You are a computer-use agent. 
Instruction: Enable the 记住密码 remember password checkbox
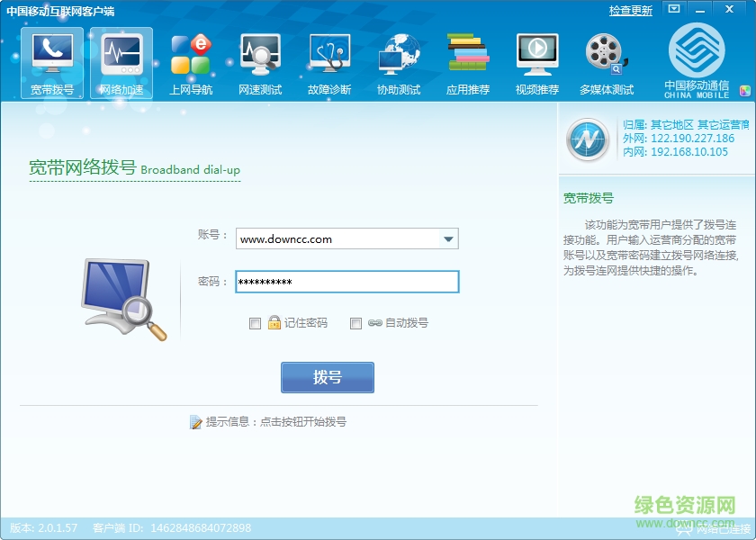[256, 322]
